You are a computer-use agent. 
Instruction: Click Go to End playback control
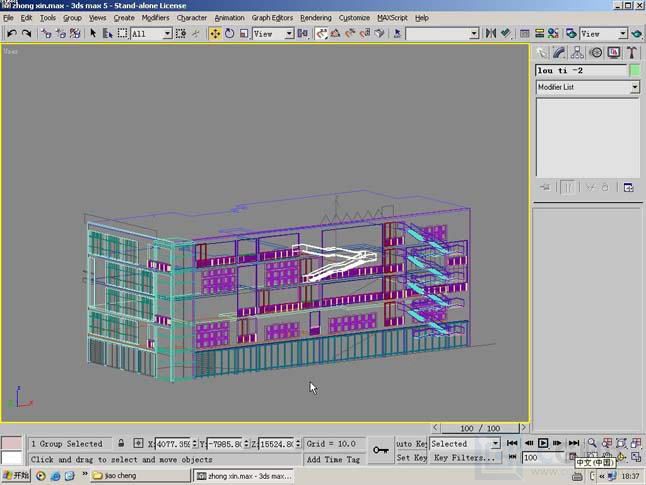click(574, 443)
